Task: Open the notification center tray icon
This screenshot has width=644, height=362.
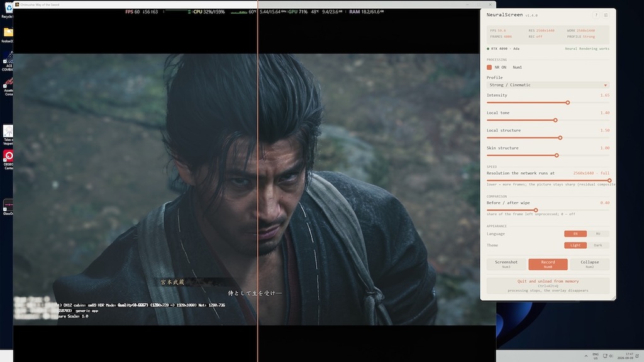Action: pyautogui.click(x=637, y=356)
